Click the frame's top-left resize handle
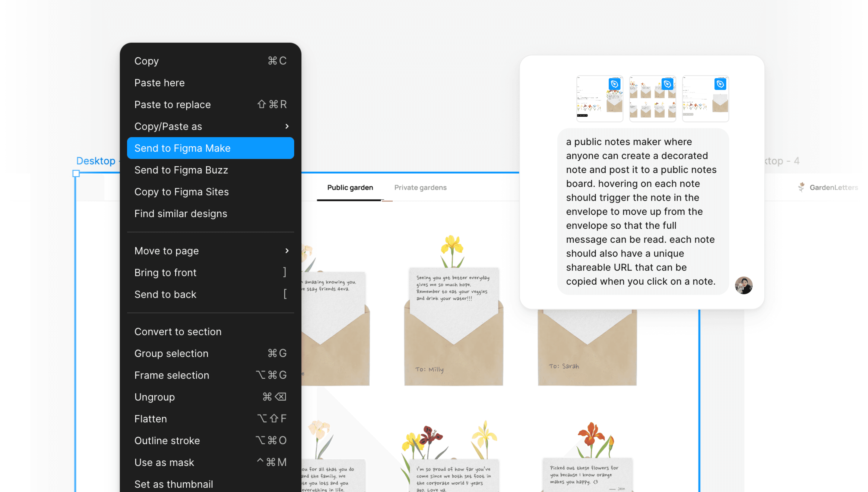The image size is (868, 492). [76, 173]
